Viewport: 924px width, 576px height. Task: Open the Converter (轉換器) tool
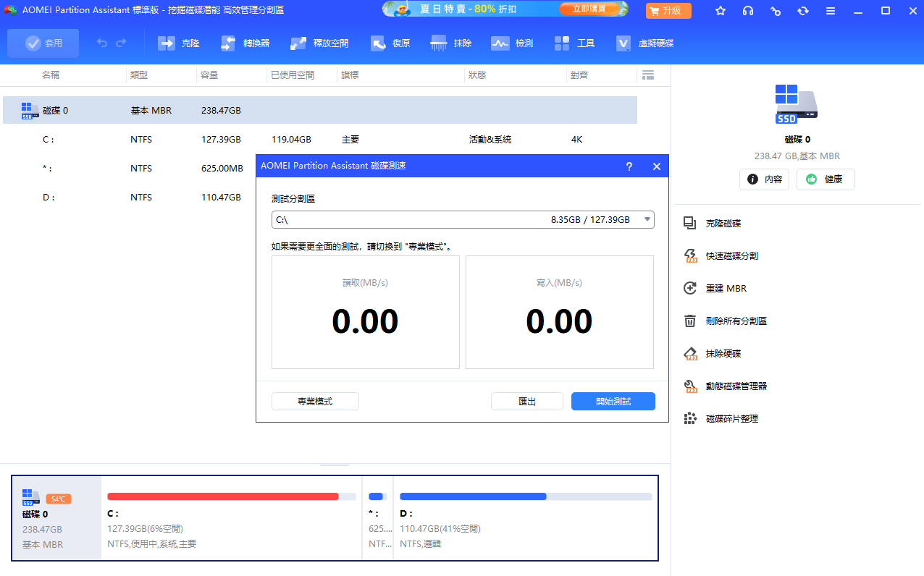point(245,43)
